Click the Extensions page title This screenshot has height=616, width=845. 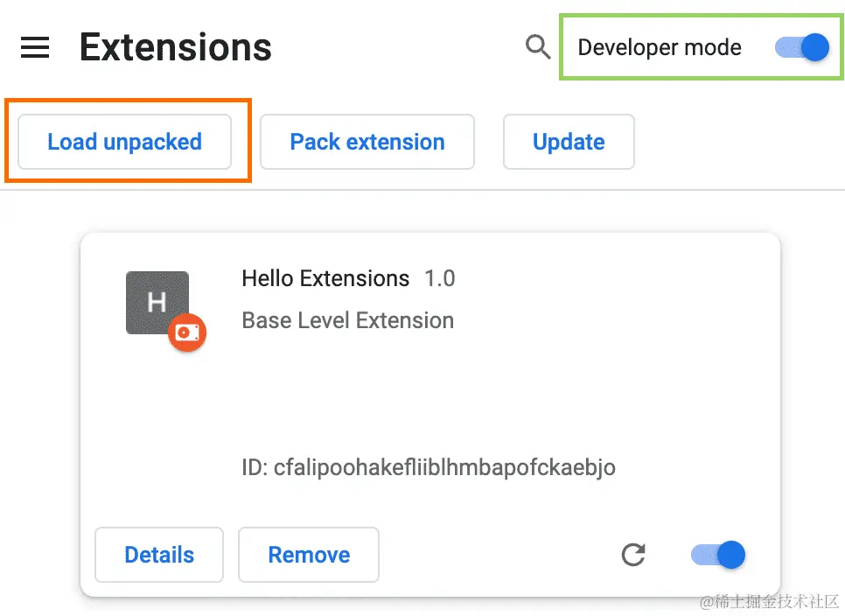point(175,47)
